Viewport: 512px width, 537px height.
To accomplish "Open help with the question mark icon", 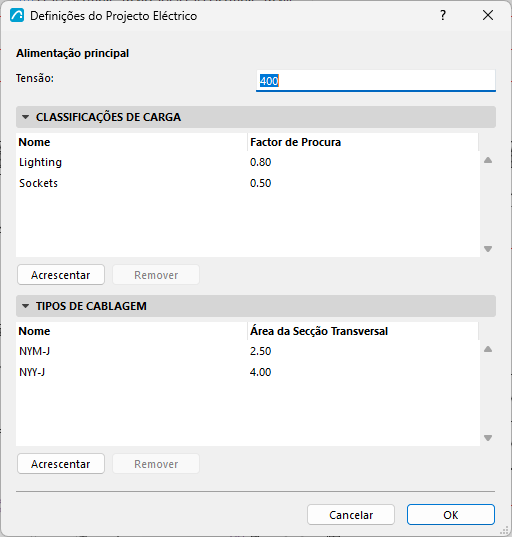I will pyautogui.click(x=443, y=15).
